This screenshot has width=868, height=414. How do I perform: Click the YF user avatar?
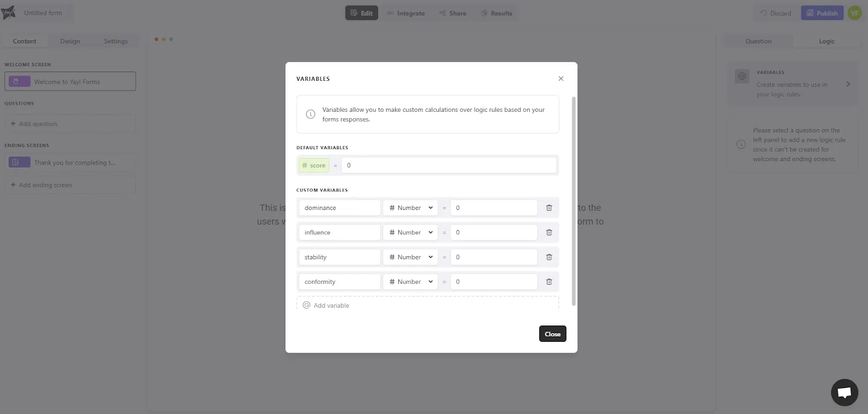click(x=854, y=13)
